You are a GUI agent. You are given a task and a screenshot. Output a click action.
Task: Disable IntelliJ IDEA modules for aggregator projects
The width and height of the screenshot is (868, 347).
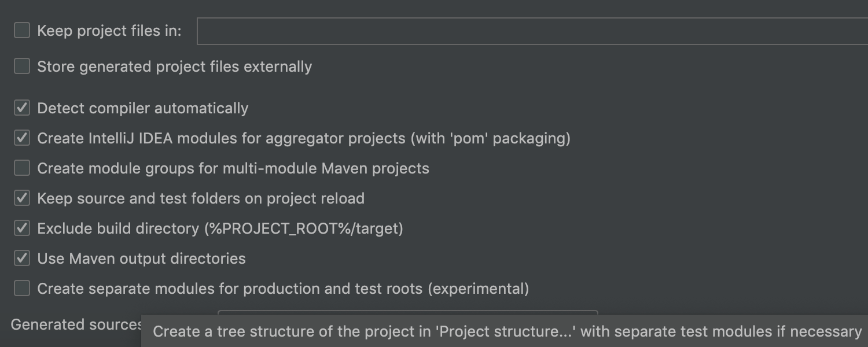click(22, 138)
